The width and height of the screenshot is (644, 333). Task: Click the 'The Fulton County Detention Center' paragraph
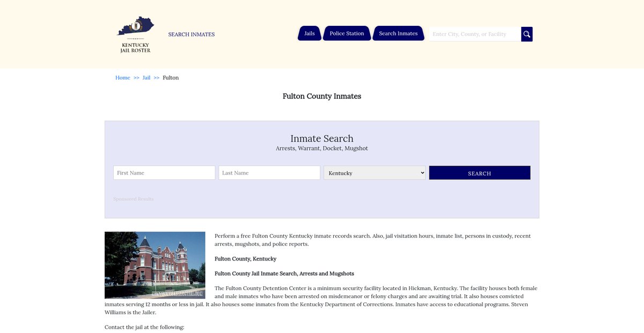[321, 300]
